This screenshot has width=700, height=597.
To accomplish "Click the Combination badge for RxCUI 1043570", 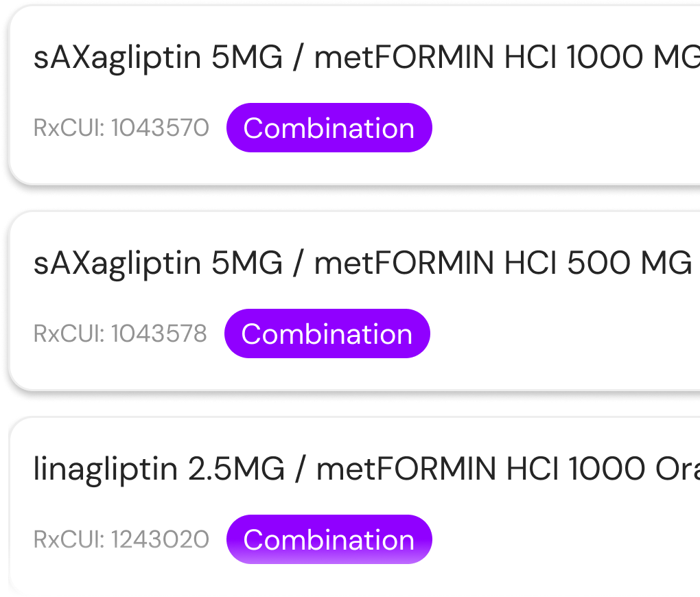I will 329,128.
